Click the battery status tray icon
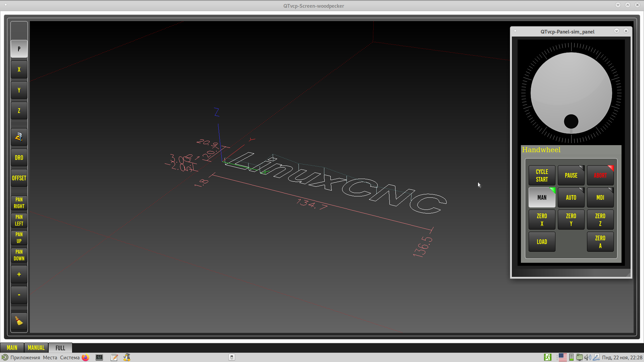 pyautogui.click(x=572, y=357)
